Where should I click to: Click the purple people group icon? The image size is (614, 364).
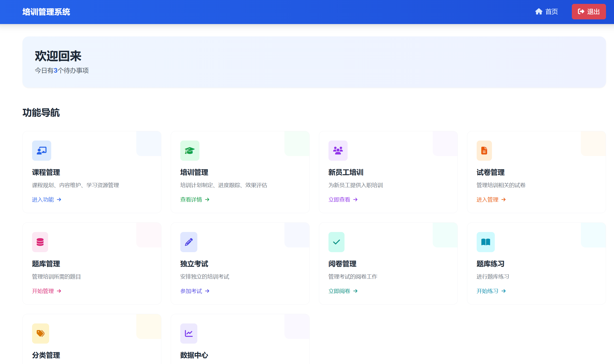338,151
